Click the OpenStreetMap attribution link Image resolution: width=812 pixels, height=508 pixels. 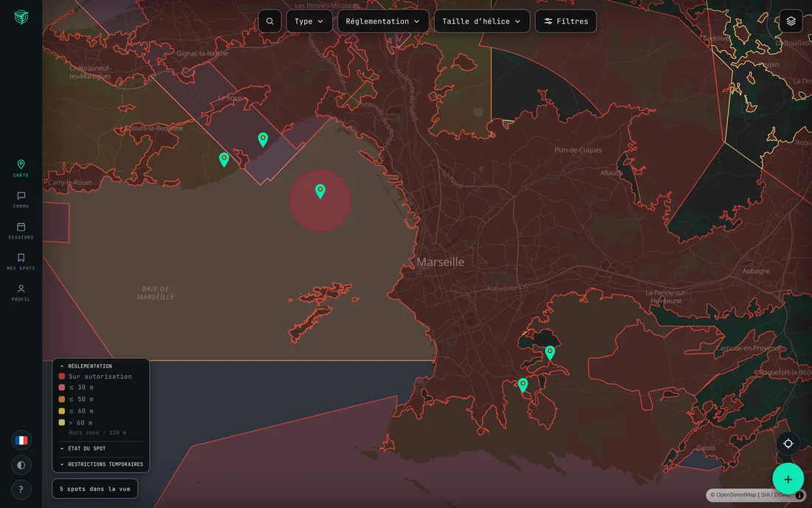pos(733,495)
